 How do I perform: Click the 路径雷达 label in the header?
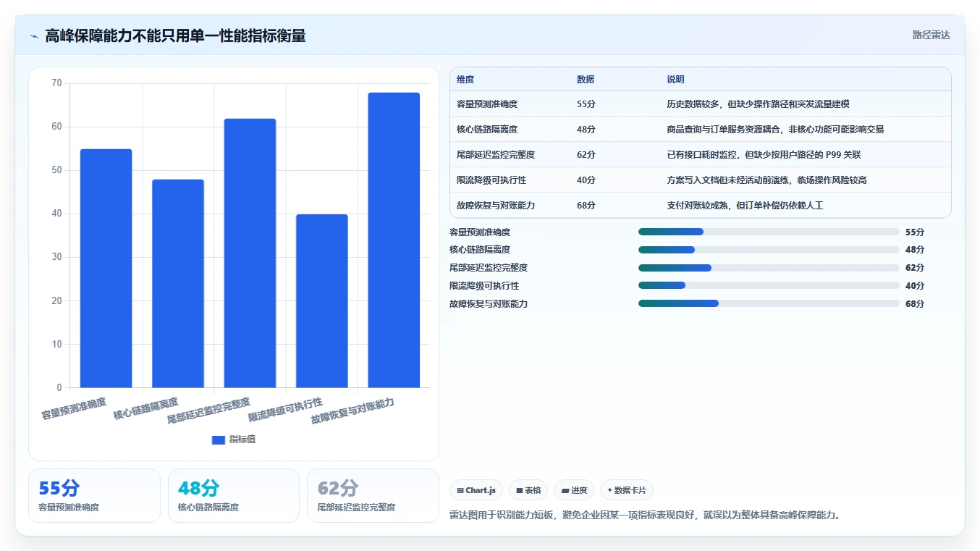(x=931, y=35)
